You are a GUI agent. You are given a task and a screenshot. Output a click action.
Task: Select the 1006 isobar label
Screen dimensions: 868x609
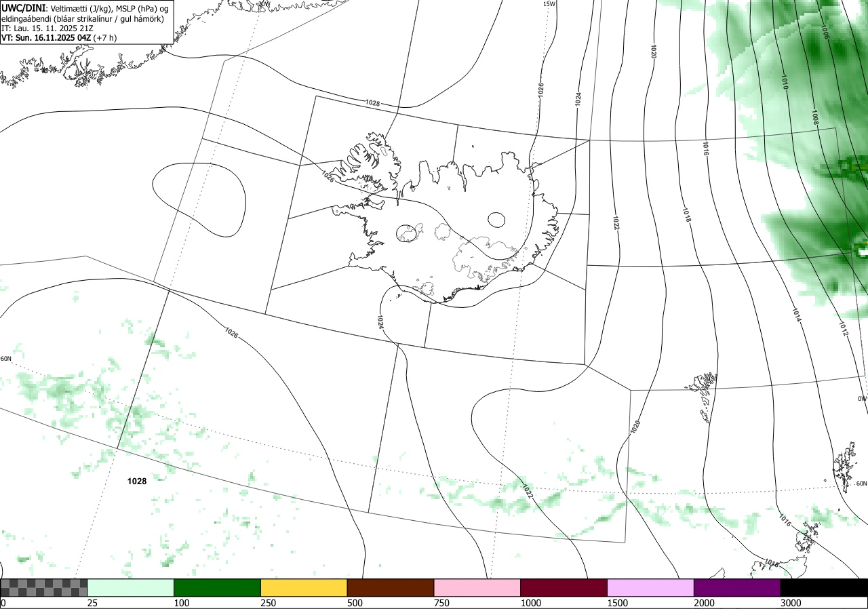[825, 33]
